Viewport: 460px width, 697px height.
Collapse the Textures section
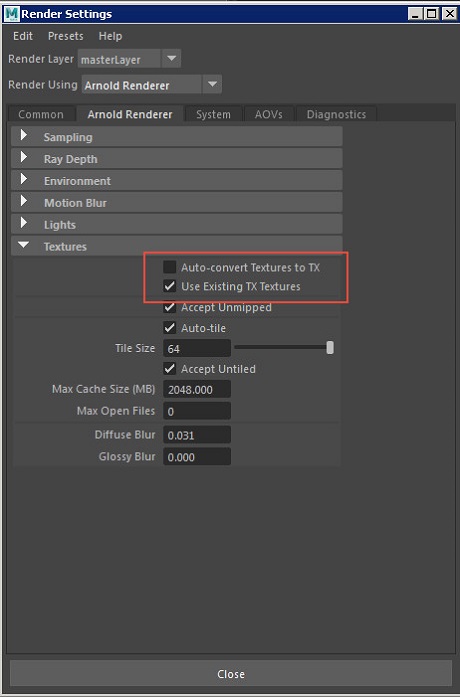176,246
